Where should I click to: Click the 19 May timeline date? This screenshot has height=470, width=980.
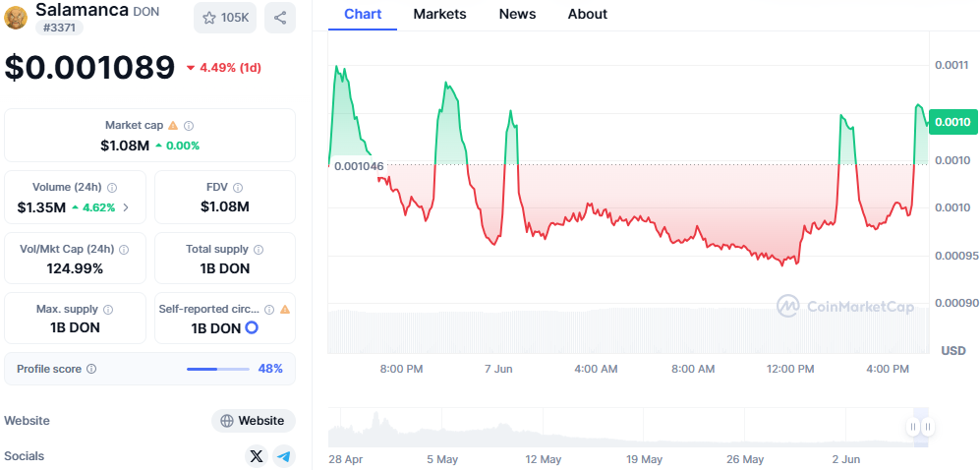click(x=643, y=459)
